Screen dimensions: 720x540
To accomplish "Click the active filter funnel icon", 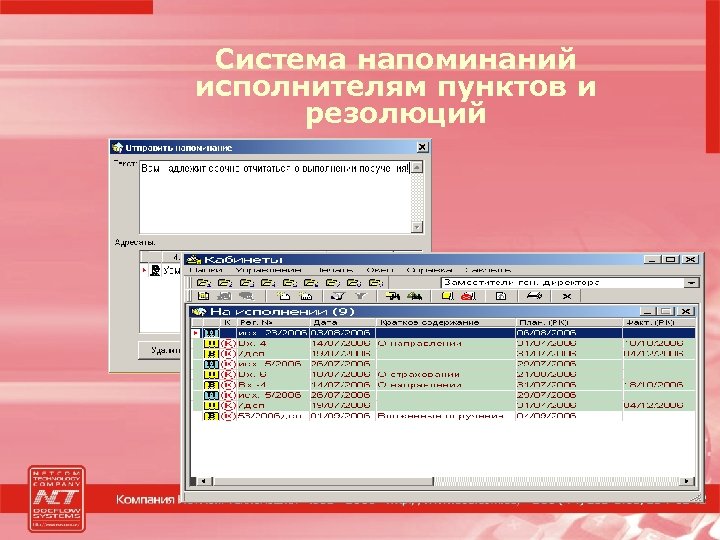I will [338, 297].
